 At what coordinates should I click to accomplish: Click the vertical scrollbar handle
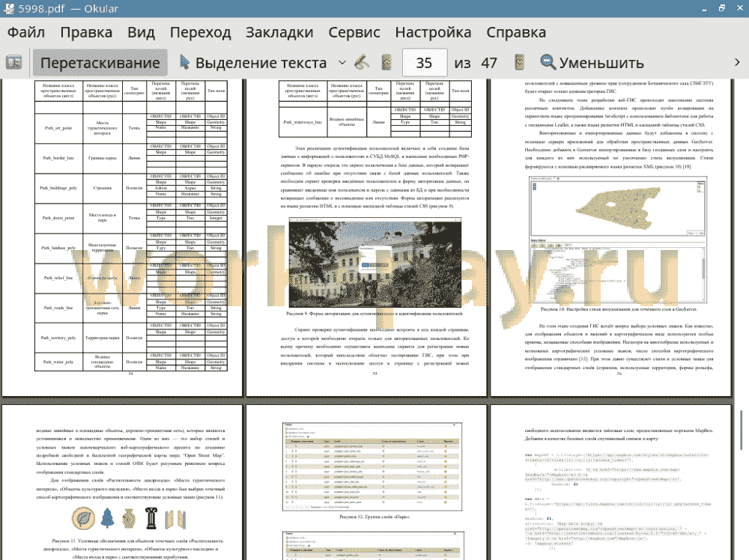742,430
